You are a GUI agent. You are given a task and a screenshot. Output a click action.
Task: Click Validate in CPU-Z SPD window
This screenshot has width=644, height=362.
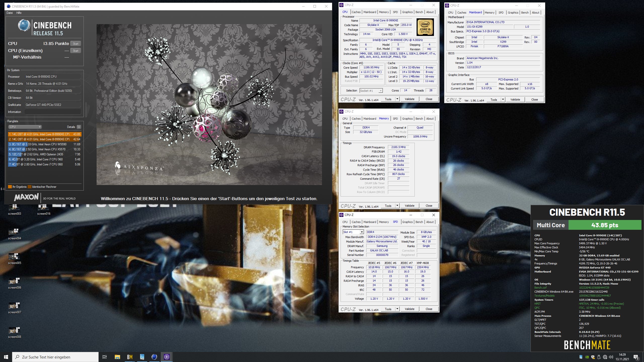coord(410,309)
